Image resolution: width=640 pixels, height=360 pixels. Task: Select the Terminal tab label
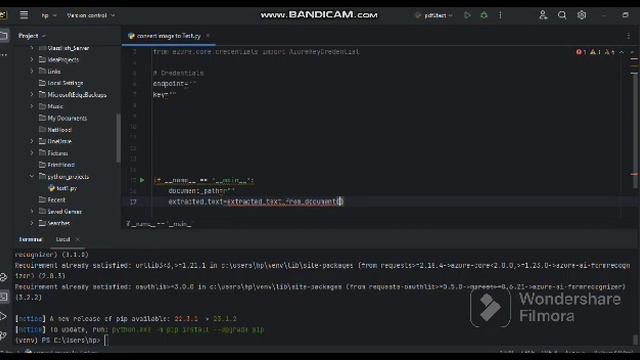tap(31, 240)
